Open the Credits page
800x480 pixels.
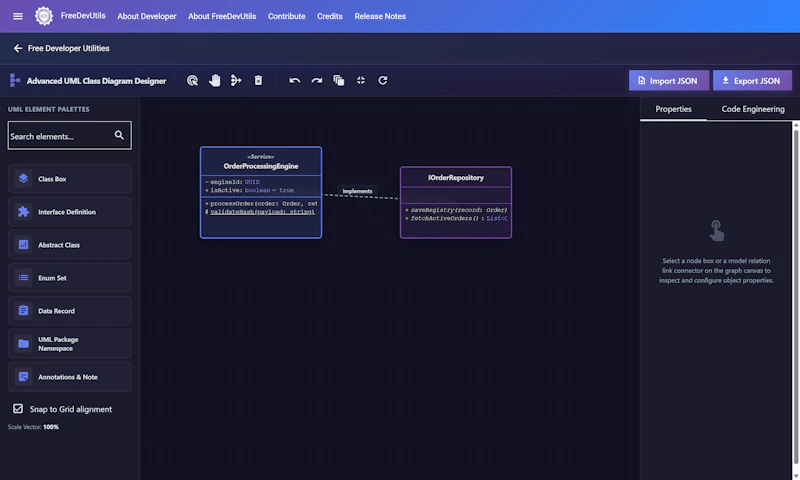coord(330,16)
